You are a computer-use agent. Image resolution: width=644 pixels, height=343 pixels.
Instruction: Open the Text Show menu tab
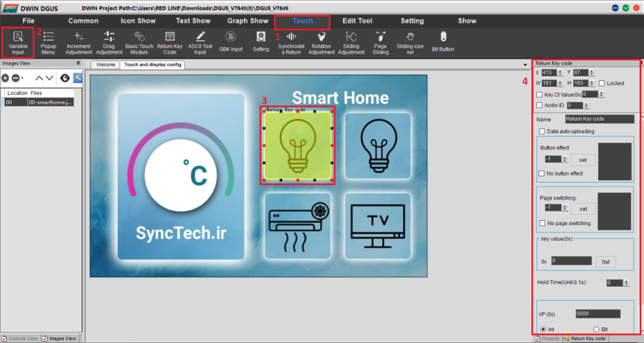[x=193, y=21]
